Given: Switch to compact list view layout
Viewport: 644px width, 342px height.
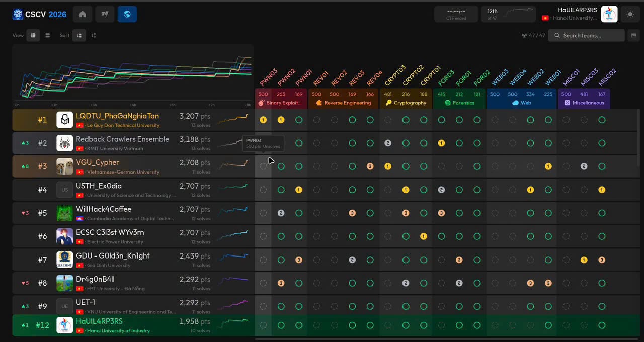Looking at the screenshot, I should (47, 35).
